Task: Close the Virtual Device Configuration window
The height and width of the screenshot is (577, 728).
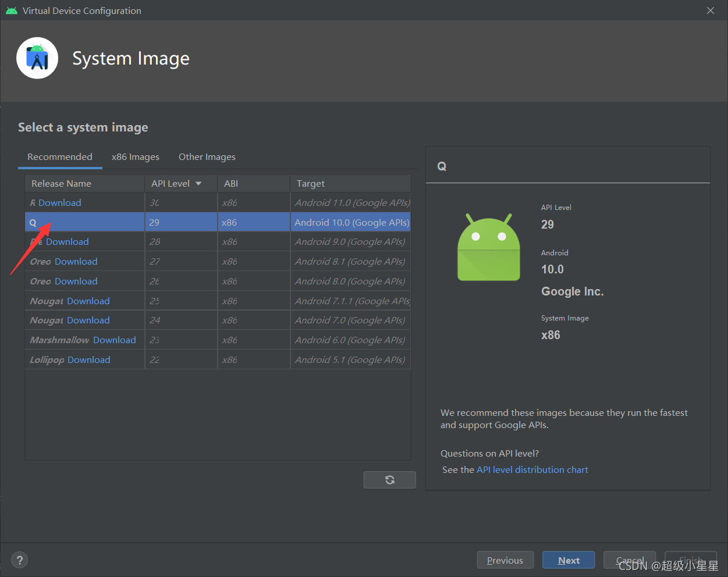Action: tap(711, 10)
